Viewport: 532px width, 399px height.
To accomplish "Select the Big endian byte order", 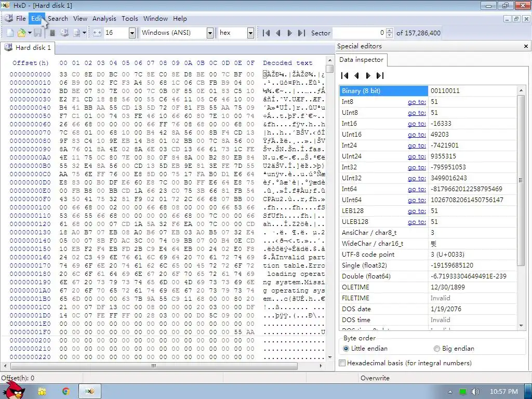I will [454, 349].
